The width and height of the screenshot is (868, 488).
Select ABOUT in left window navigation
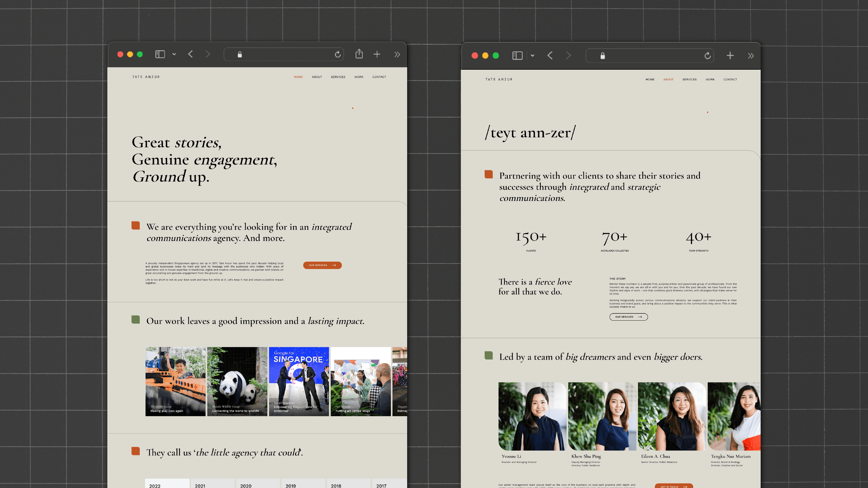coord(317,77)
